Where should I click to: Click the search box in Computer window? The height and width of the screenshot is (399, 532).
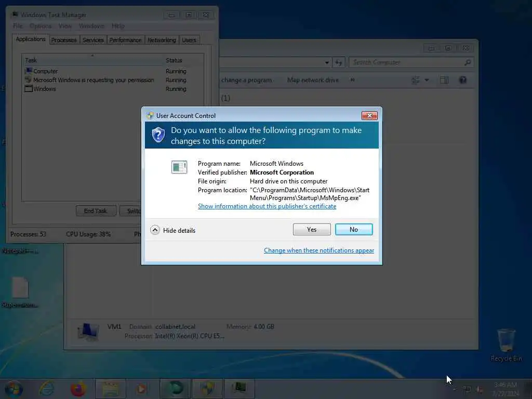(411, 62)
